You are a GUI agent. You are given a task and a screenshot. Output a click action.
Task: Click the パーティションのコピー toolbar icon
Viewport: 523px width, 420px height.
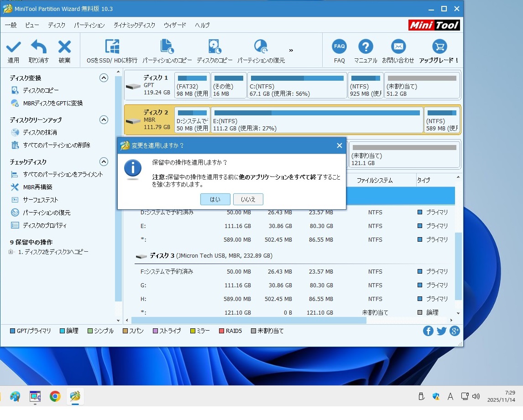click(x=167, y=47)
